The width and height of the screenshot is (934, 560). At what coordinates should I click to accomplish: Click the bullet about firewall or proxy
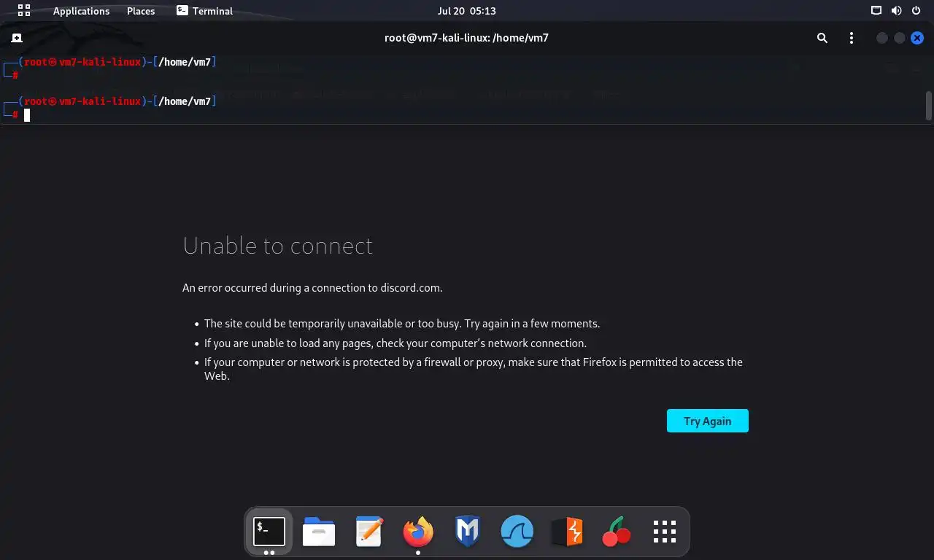[474, 369]
